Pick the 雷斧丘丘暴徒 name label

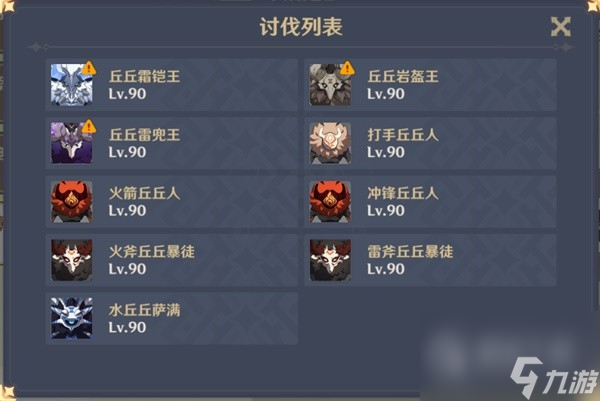(410, 252)
